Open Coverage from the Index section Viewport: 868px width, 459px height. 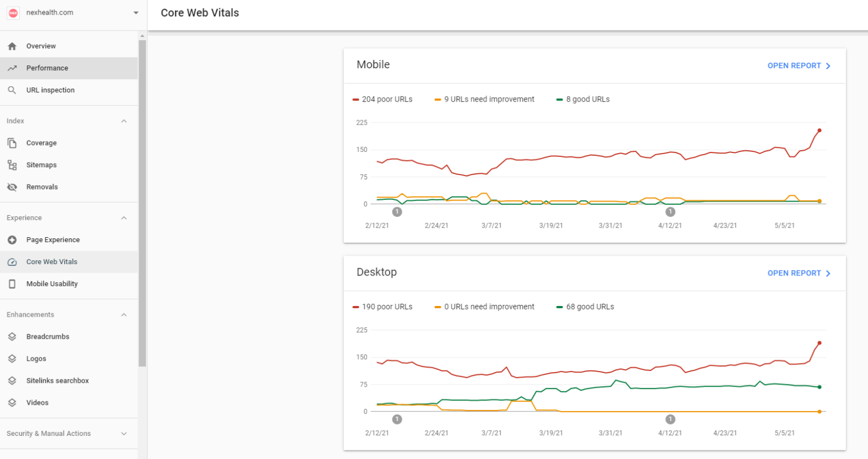pyautogui.click(x=12, y=143)
